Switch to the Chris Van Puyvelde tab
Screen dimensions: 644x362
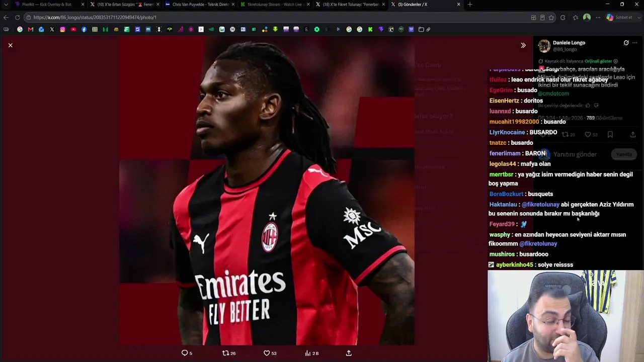coord(199,5)
